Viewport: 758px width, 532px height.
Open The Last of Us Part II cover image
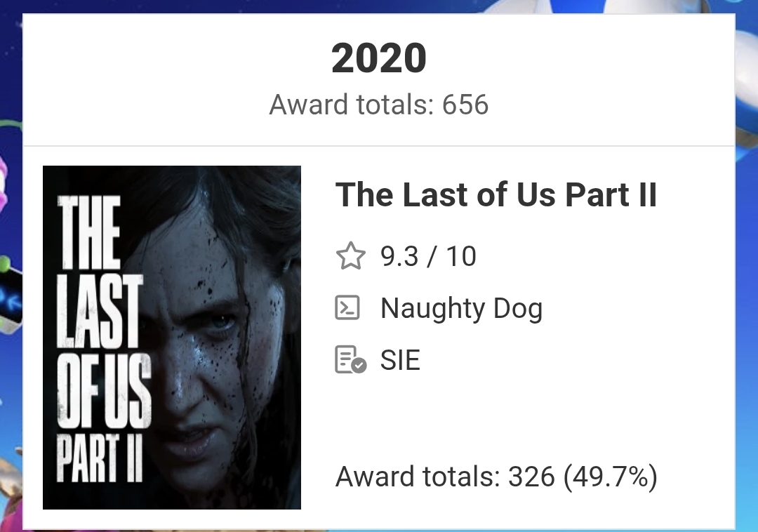tap(172, 337)
